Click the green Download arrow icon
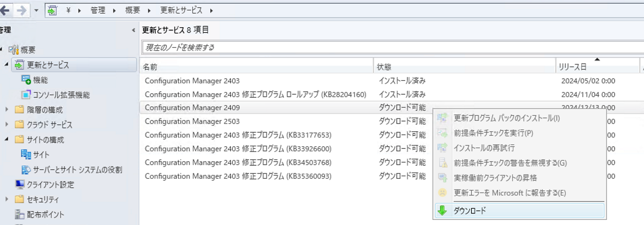Screen dimensions: 644x225 click(442, 211)
